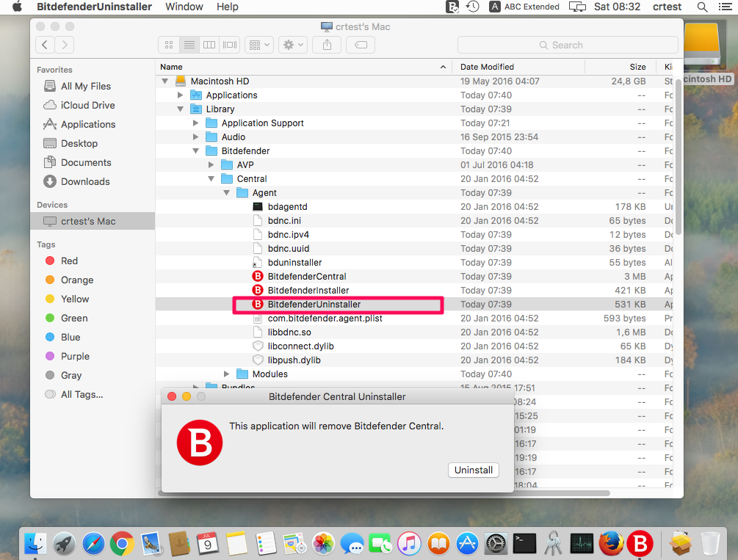
Task: Expand the AVP folder
Action: 211,164
